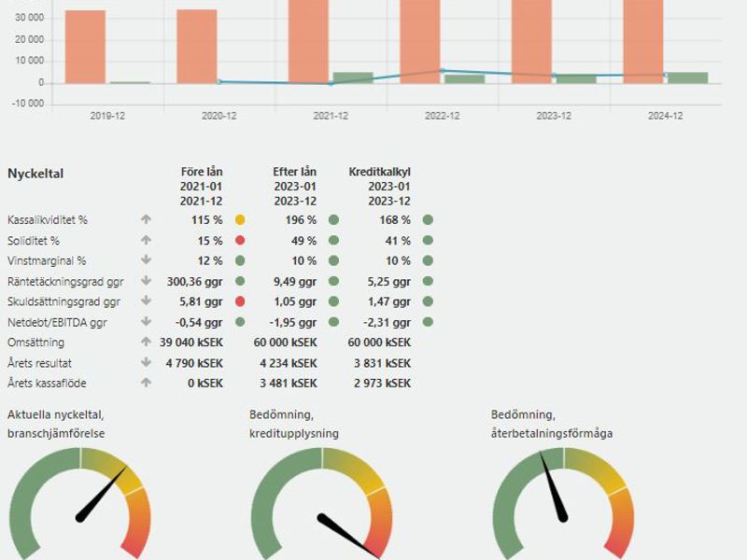Screen dimensions: 747x560
Task: Click the green dot next to Soliditet 49 %
Action: point(333,241)
